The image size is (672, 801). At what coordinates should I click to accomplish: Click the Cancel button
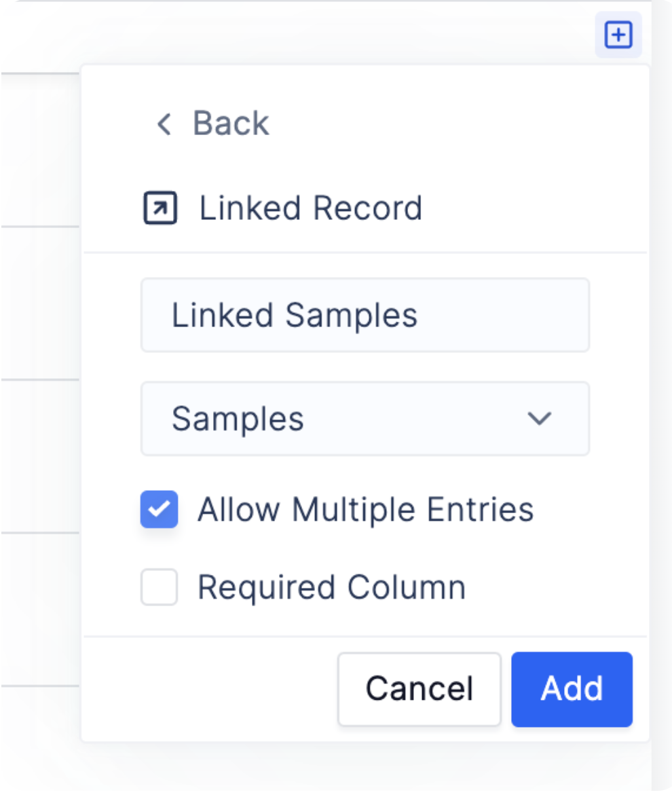419,689
